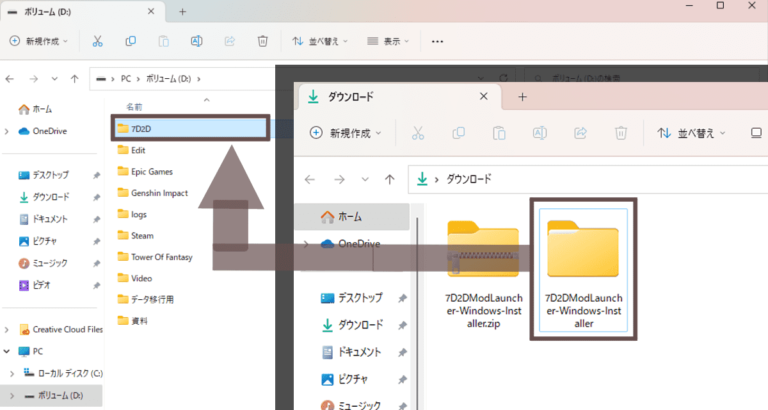The height and width of the screenshot is (410, 768).
Task: Click the Copy icon in the ダウンロード window toolbar
Action: [x=458, y=133]
